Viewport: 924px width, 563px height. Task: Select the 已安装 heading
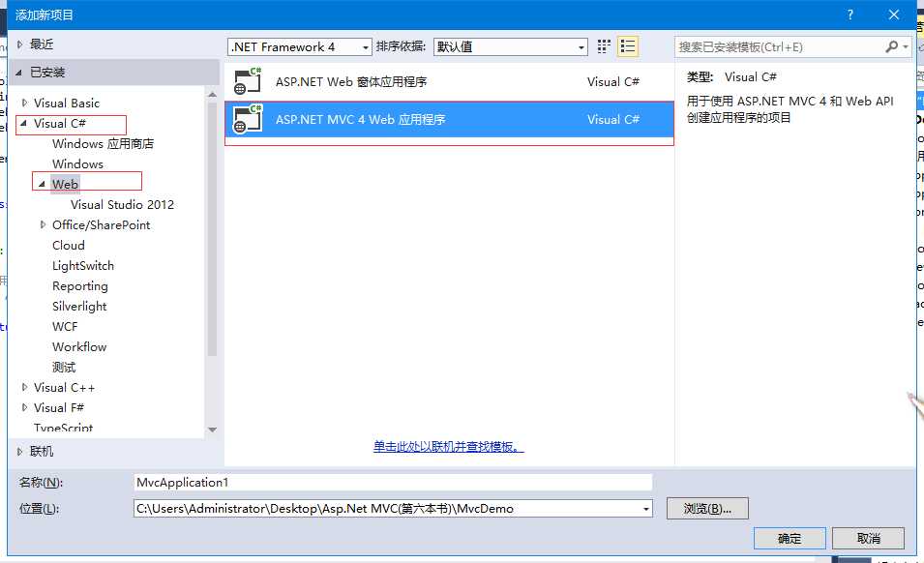tap(47, 73)
